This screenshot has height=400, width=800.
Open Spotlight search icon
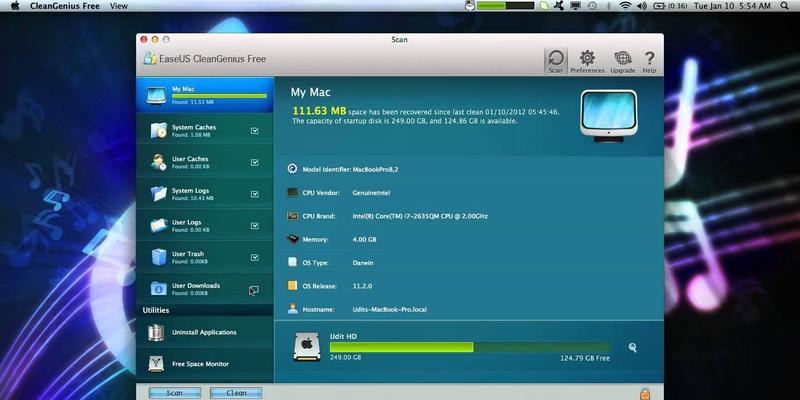tap(784, 6)
